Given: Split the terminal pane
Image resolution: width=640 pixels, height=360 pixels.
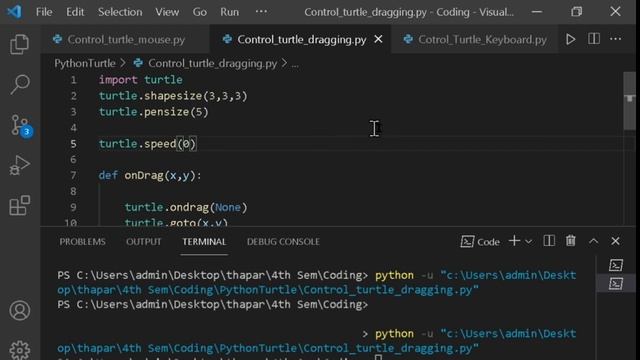Looking at the screenshot, I should point(549,241).
